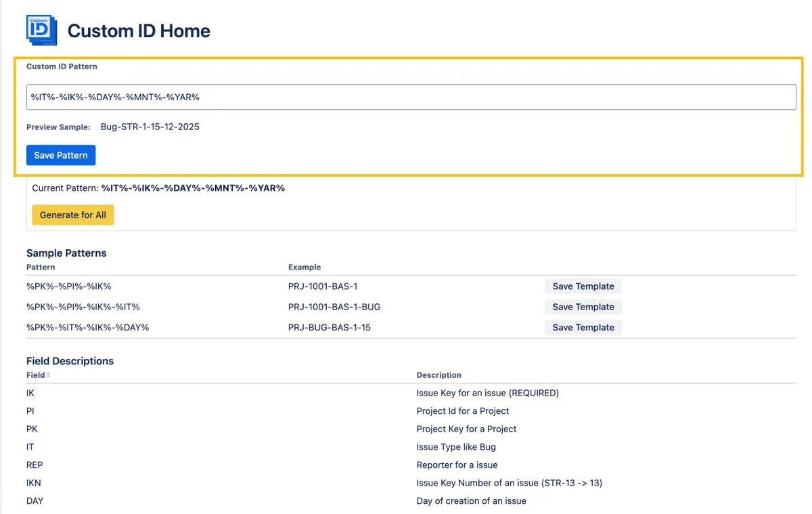Click the PK field row

411,429
